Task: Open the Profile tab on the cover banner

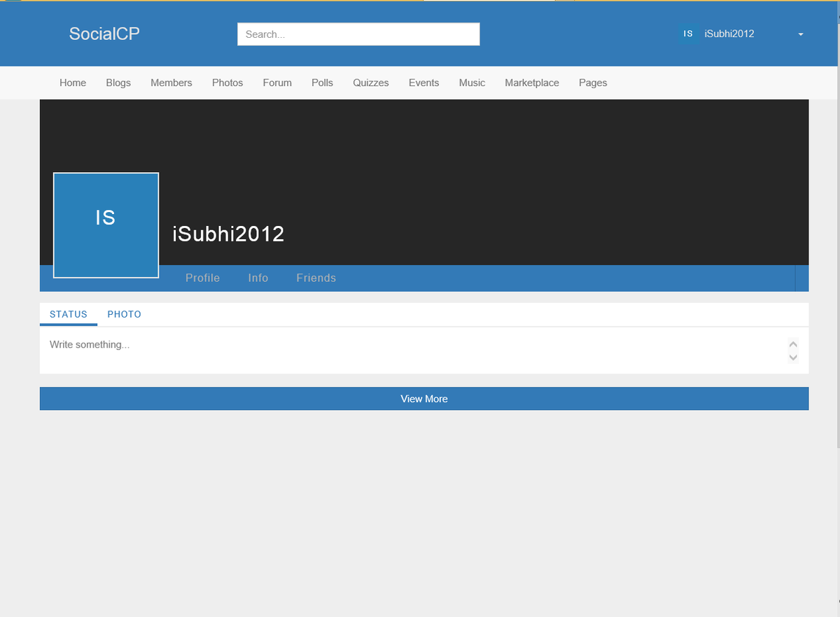Action: (202, 278)
